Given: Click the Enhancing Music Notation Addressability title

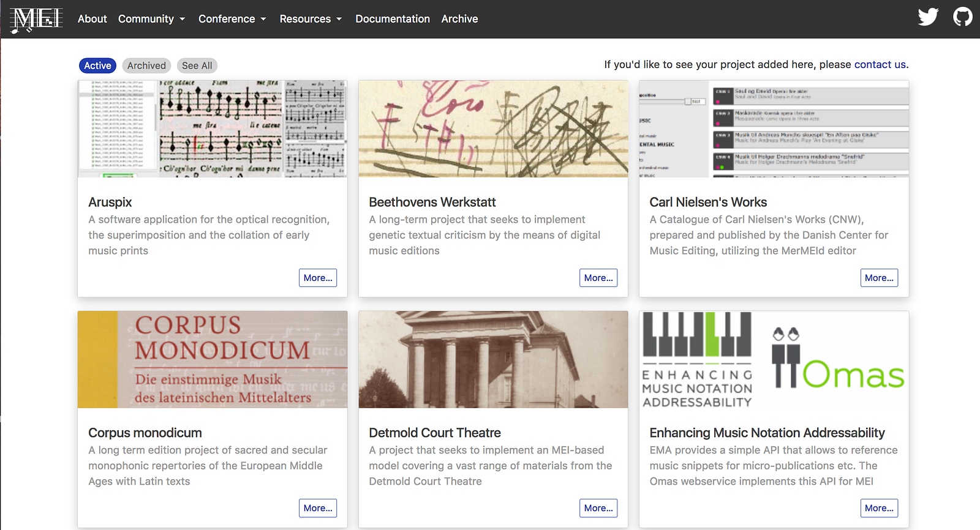Looking at the screenshot, I should [x=767, y=433].
